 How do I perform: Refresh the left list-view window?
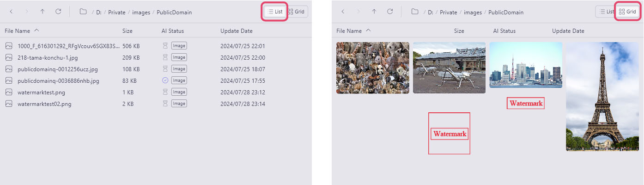[x=58, y=12]
